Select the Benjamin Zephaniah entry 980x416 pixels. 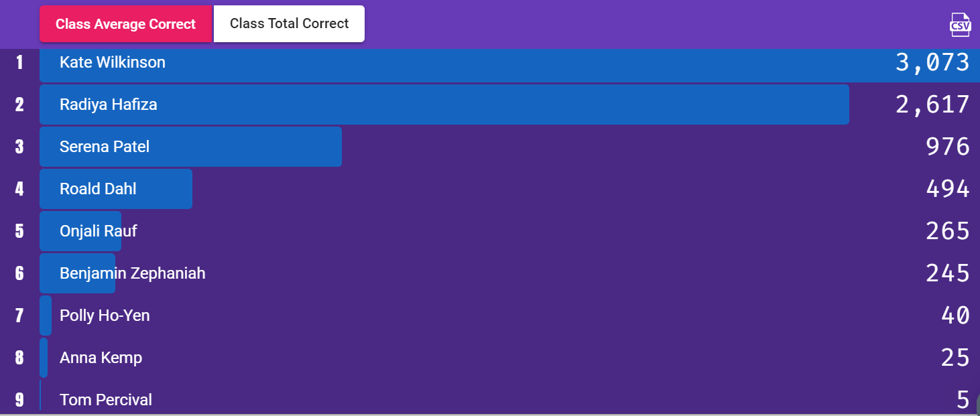(x=132, y=273)
